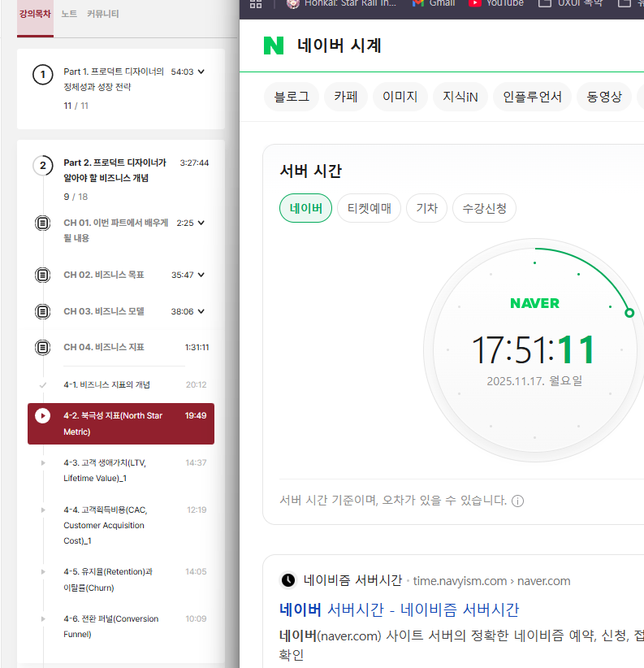644x668 pixels.
Task: Open the 이미지 search filter
Action: tap(400, 97)
